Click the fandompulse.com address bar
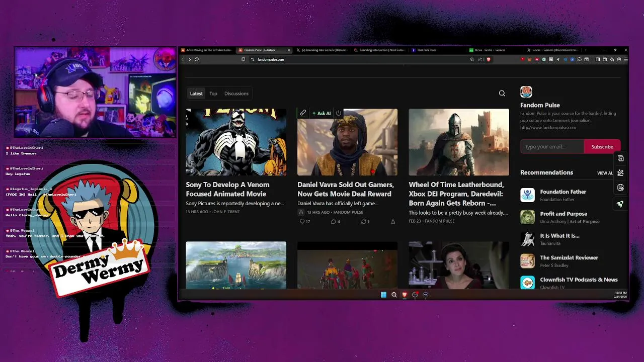The width and height of the screenshot is (644, 362). click(x=360, y=59)
